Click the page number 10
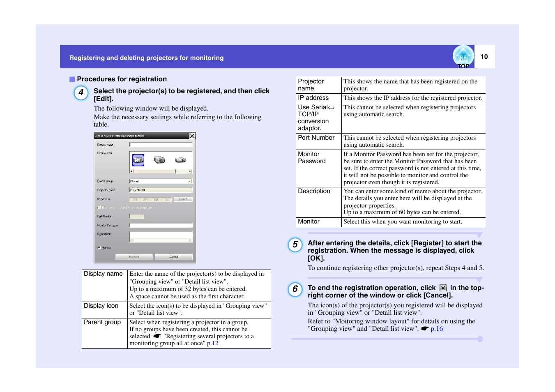555x392 pixels. (484, 57)
